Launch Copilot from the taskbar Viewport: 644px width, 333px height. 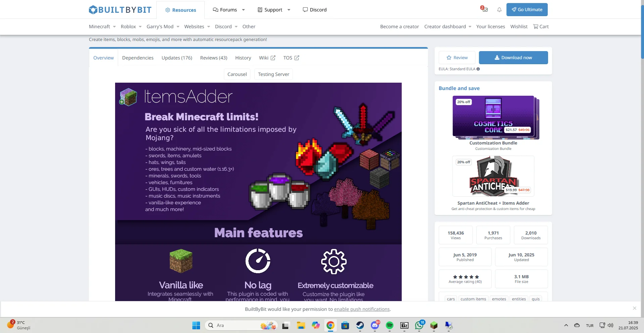tap(316, 325)
